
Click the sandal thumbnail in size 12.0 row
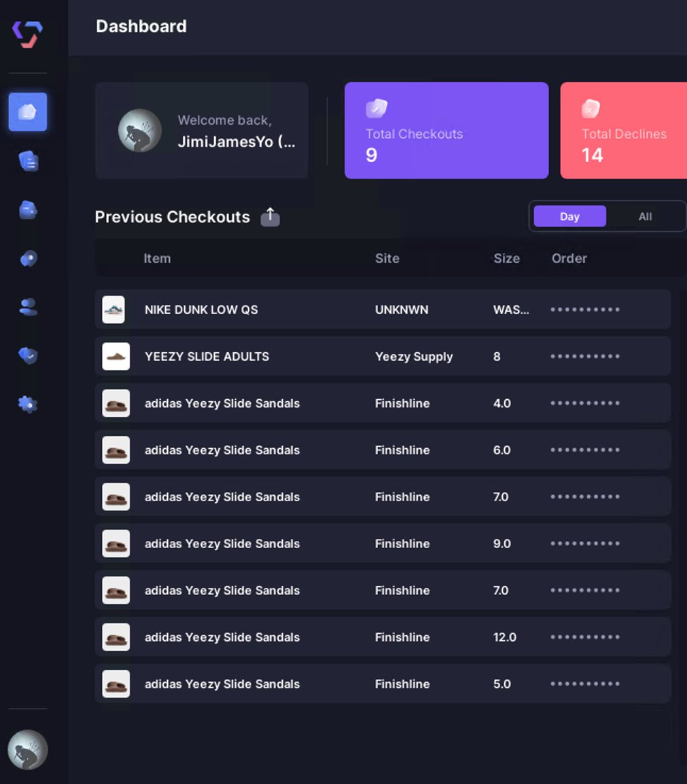pos(116,637)
